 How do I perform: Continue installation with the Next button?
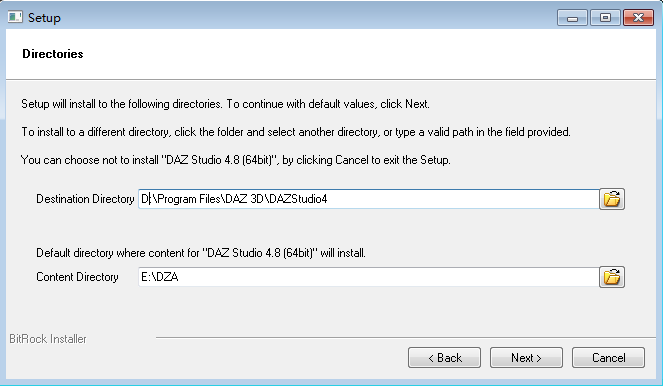pos(526,358)
